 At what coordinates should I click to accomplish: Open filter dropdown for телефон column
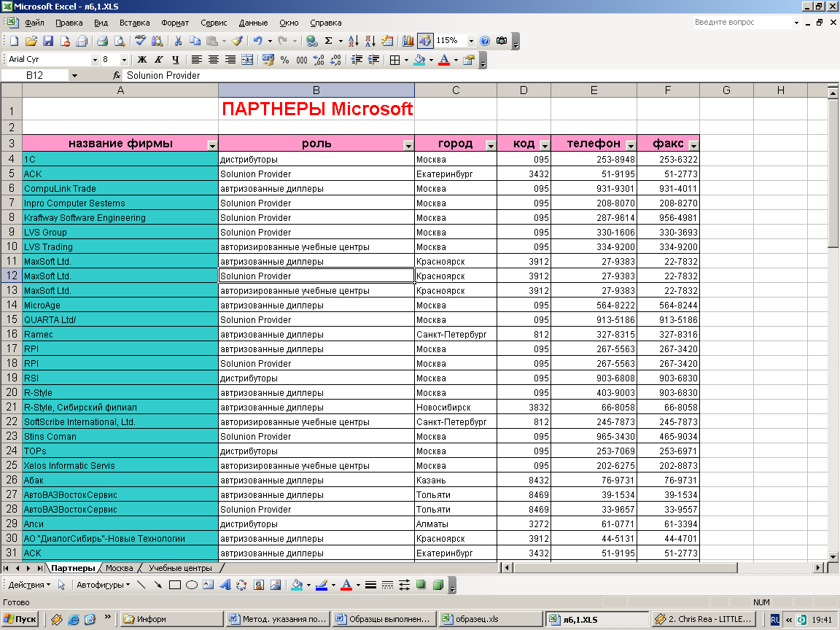tap(631, 145)
